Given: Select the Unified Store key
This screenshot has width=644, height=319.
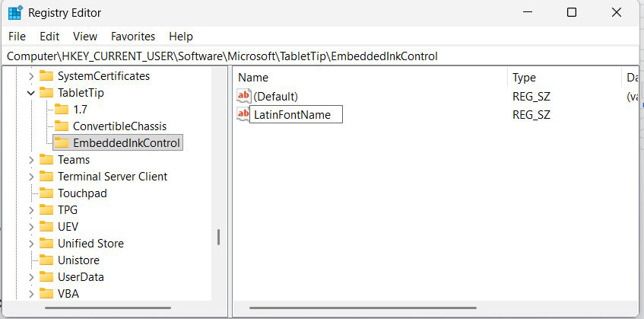Looking at the screenshot, I should (90, 244).
